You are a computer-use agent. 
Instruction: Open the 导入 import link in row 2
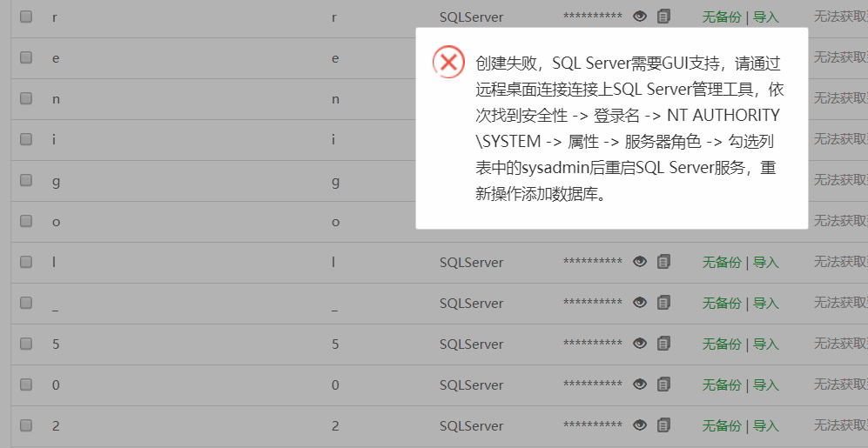[x=766, y=426]
